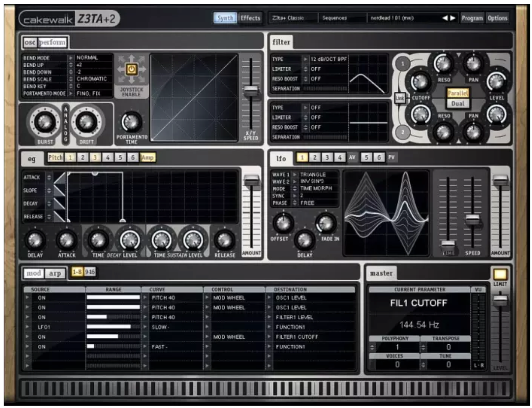The height and width of the screenshot is (408, 532).
Task: Open curve dropdown for SLOW- row
Action: 145,327
